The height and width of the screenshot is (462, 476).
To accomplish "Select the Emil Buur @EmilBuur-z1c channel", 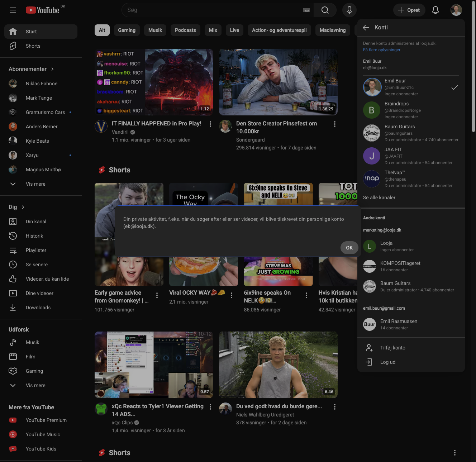I will coord(411,87).
